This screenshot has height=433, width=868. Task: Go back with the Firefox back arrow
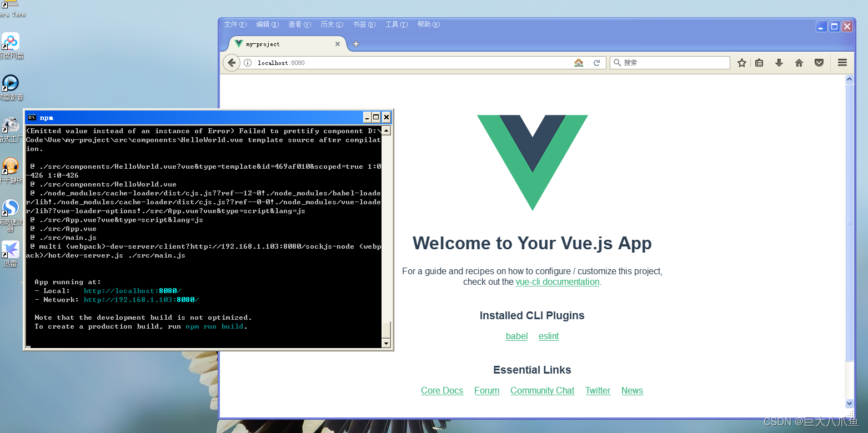pyautogui.click(x=232, y=63)
